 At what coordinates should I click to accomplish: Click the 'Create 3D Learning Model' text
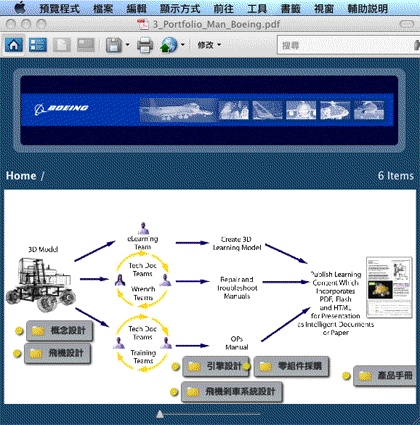(x=237, y=243)
